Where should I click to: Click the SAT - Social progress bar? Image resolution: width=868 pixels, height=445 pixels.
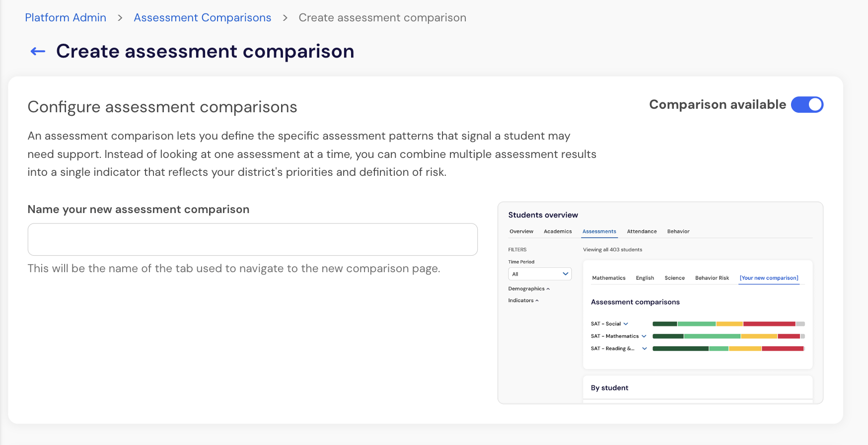728,324
